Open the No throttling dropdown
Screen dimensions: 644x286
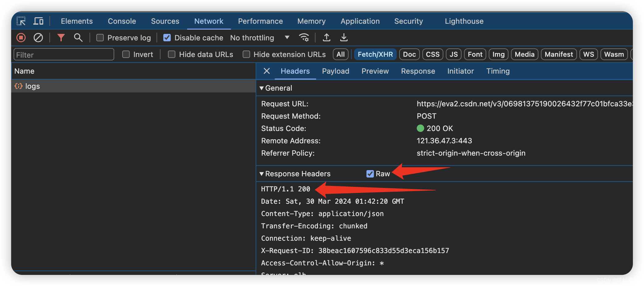pyautogui.click(x=260, y=38)
